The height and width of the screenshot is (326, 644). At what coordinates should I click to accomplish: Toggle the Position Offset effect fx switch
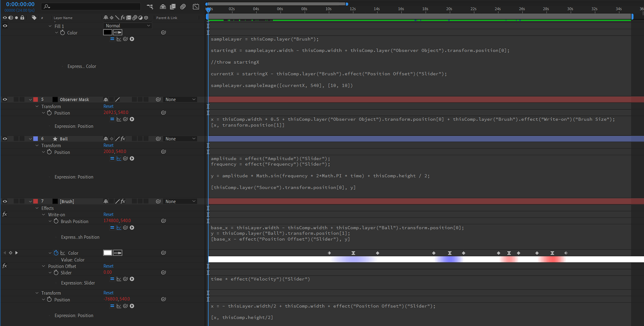click(5, 266)
